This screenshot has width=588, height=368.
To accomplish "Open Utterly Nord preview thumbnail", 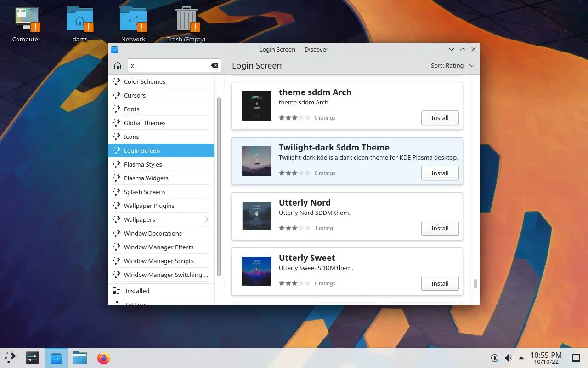I will (257, 216).
